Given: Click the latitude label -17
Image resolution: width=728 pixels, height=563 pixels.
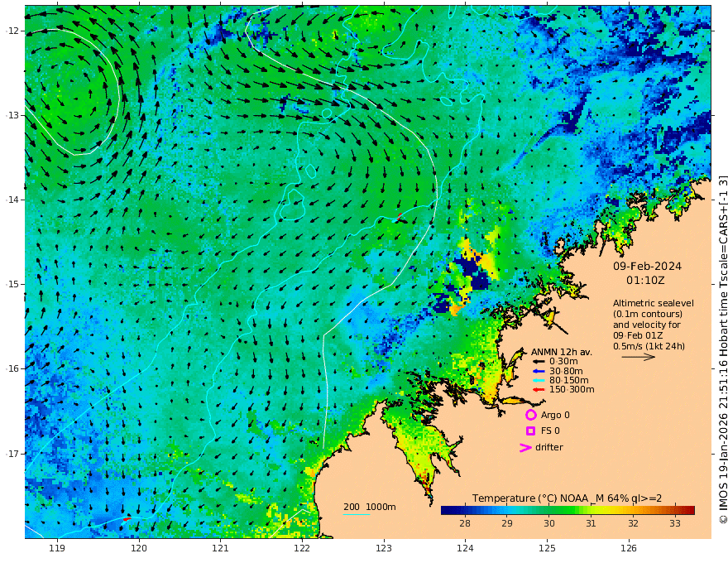Looking at the screenshot, I should (x=12, y=454).
